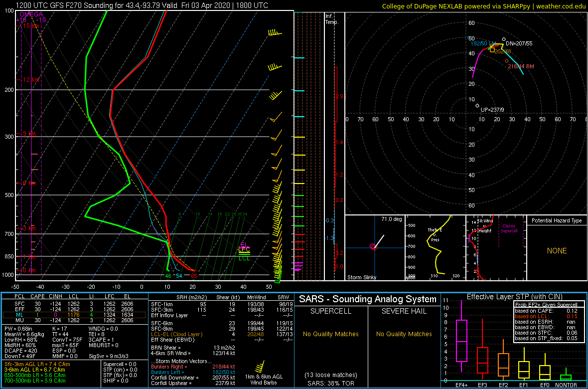
Task: Select the UP=237/9 Corfidi marker
Action: pos(477,106)
